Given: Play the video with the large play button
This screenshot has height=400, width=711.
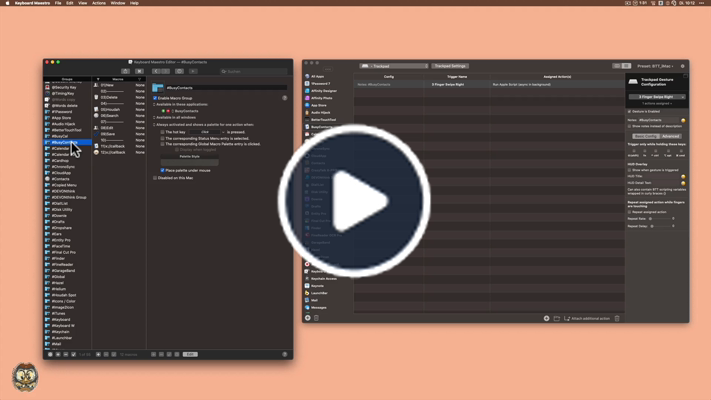Looking at the screenshot, I should (355, 200).
